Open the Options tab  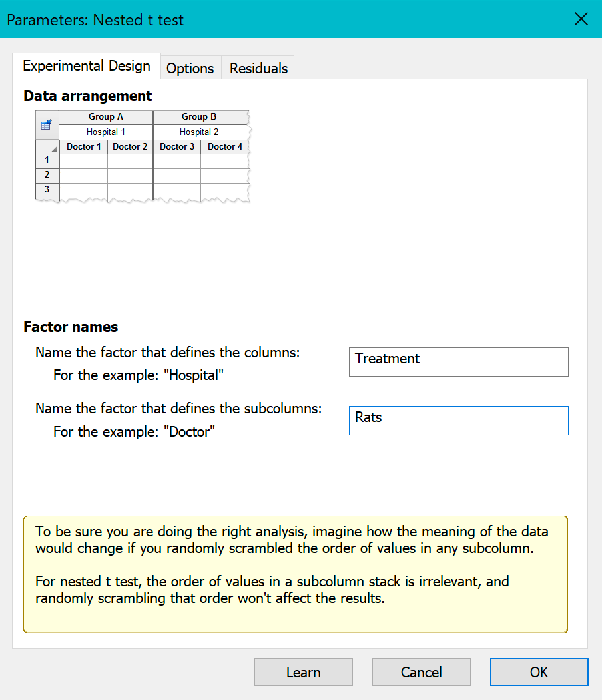190,68
